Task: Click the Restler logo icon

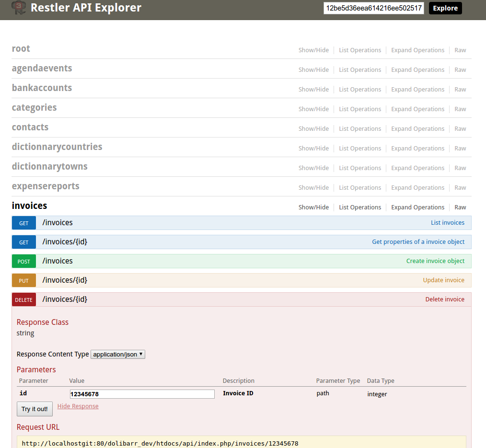Action: coord(19,8)
